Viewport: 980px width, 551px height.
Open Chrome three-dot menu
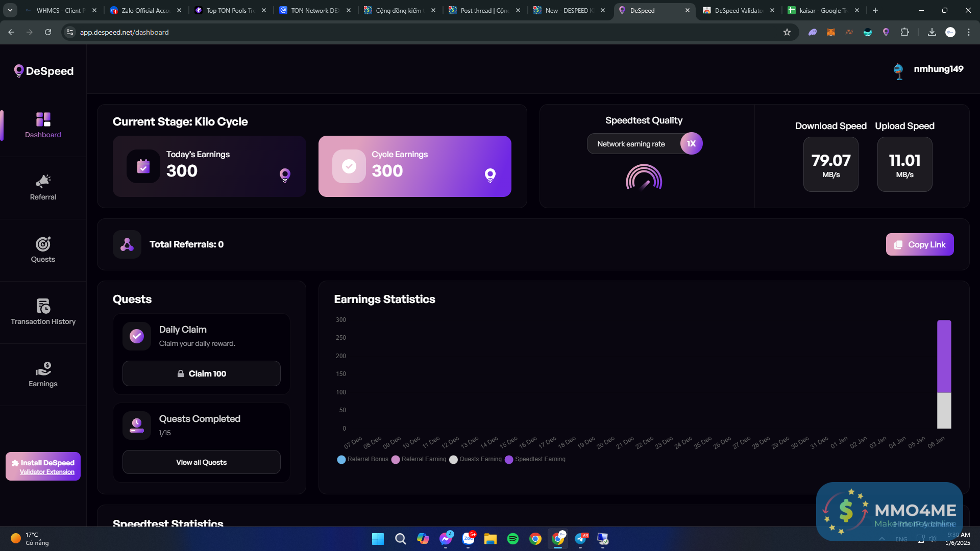pos(969,32)
